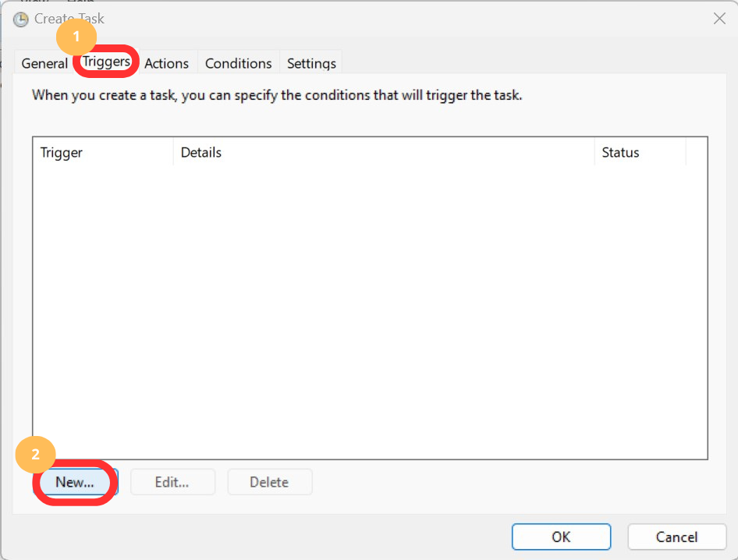The width and height of the screenshot is (738, 560).
Task: Close the Create Task dialog with X
Action: [719, 19]
